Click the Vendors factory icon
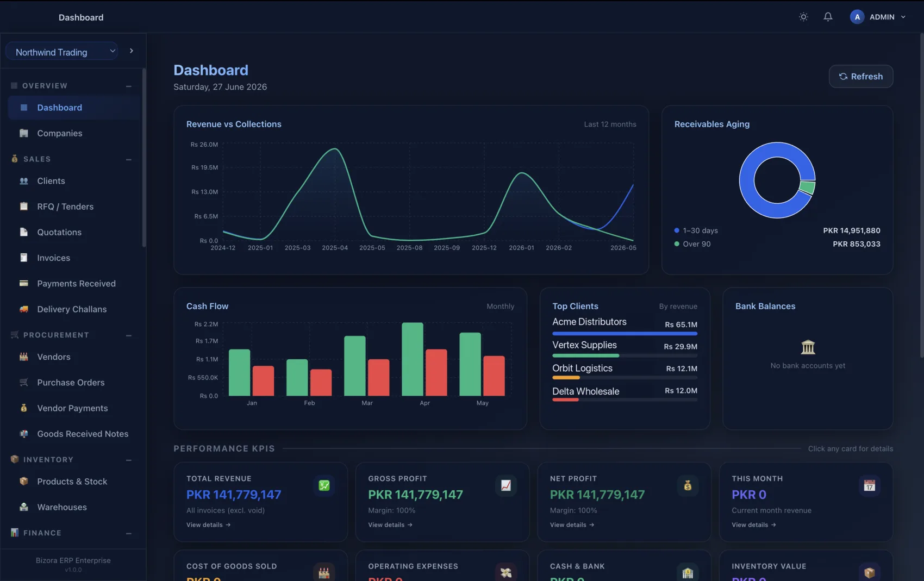Viewport: 924px width, 581px height. (23, 357)
